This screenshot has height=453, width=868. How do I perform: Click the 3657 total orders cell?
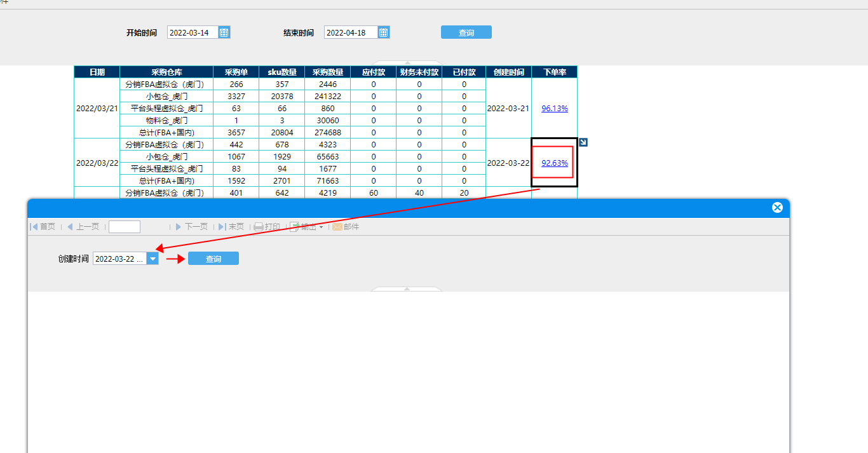[236, 133]
